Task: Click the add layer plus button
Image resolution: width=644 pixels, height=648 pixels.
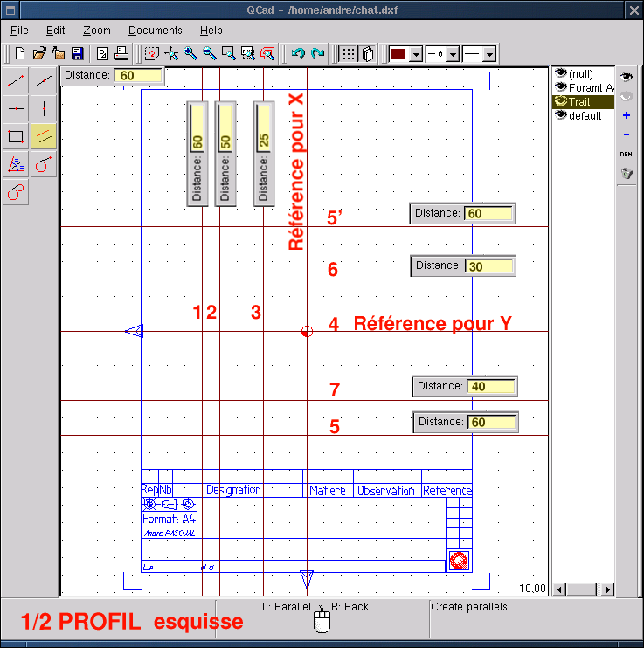Action: [x=626, y=115]
